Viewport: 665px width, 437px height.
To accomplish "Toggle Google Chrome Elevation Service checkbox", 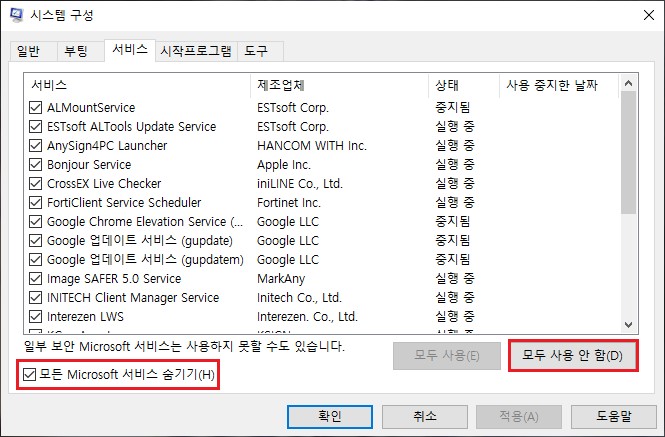I will [35, 221].
